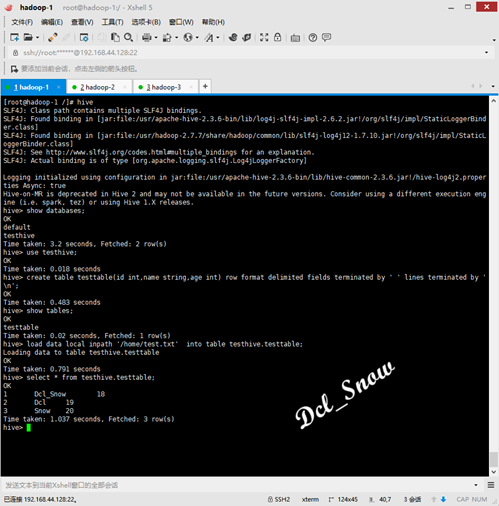This screenshot has height=506, width=499.
Task: Expand the file transfer dropdown arrow
Action: point(176,37)
